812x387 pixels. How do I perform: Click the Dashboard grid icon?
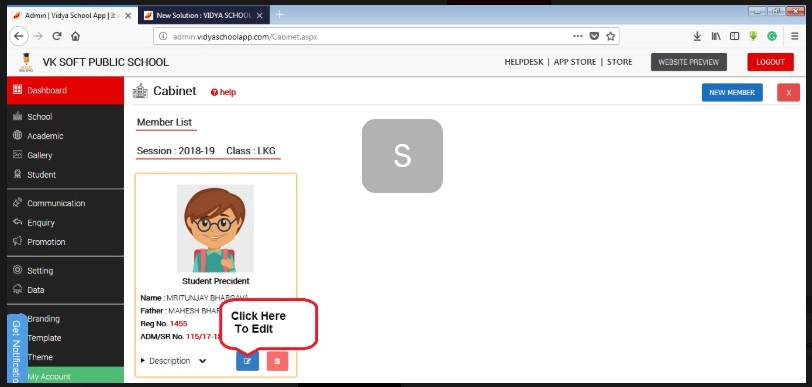tap(18, 90)
